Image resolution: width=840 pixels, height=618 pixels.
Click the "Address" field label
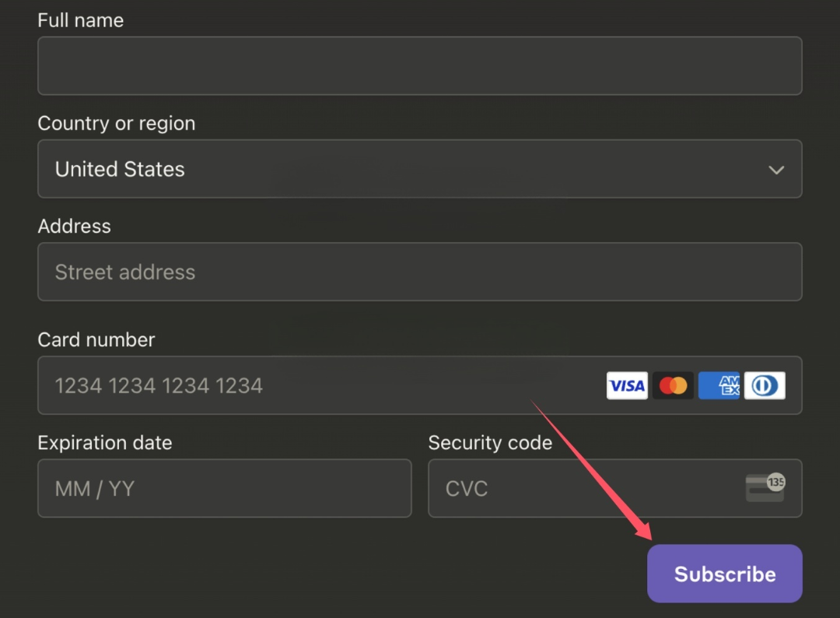tap(74, 226)
